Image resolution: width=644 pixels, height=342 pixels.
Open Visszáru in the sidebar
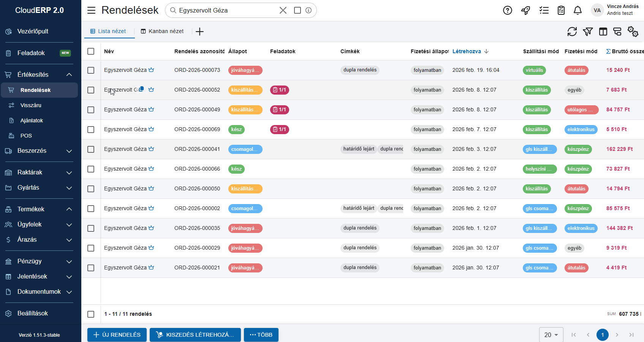pos(31,105)
